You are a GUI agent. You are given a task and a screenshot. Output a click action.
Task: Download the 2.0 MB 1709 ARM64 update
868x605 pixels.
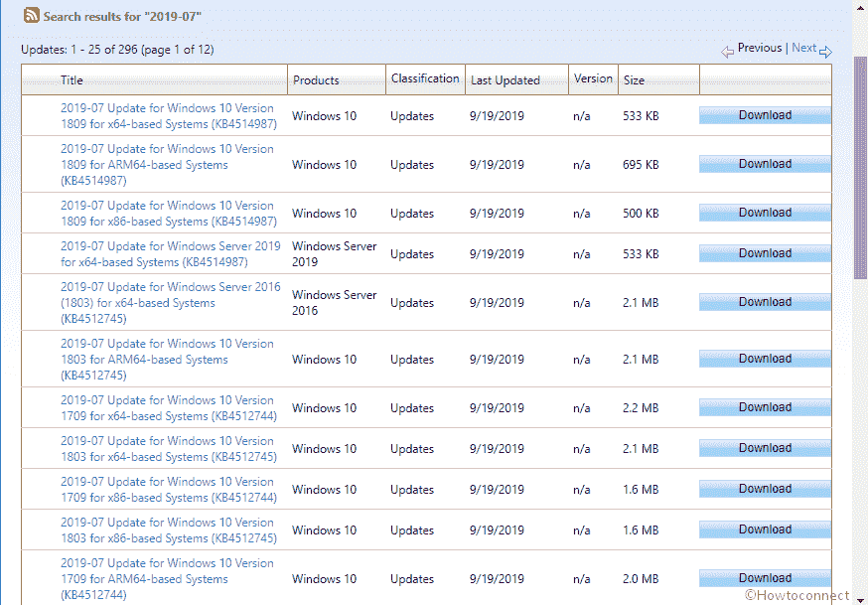[x=765, y=578]
